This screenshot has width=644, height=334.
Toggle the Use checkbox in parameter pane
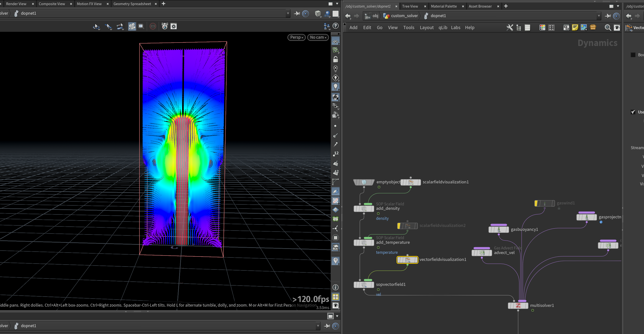coord(633,112)
